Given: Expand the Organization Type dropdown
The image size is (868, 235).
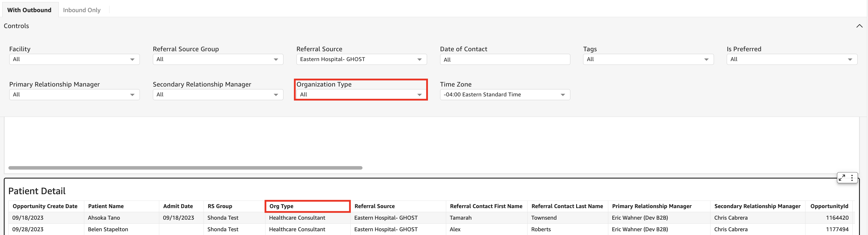Looking at the screenshot, I should 361,95.
